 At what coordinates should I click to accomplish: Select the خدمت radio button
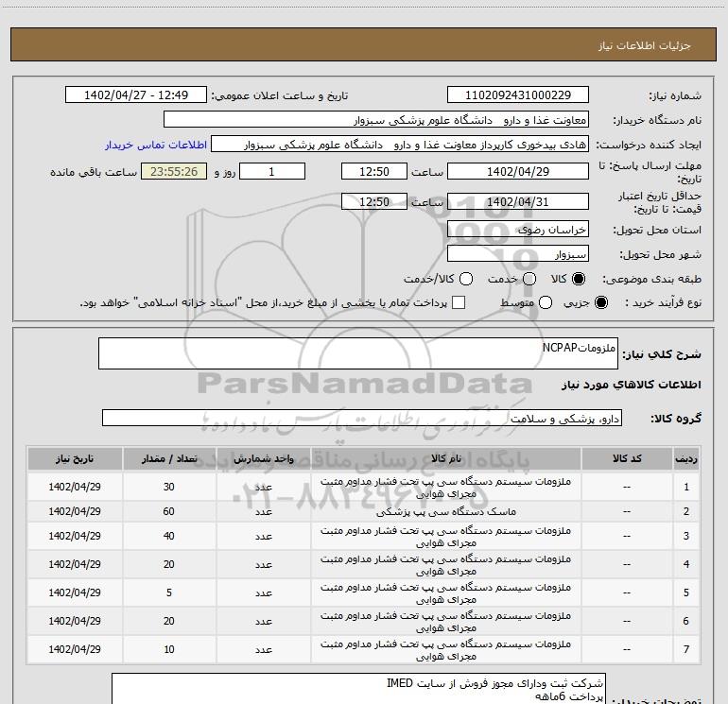529,279
